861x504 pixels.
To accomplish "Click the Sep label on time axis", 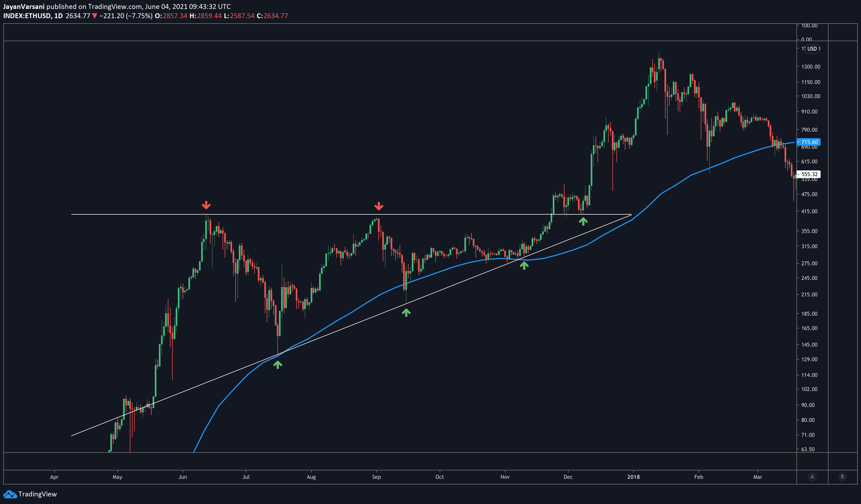I will coord(377,477).
